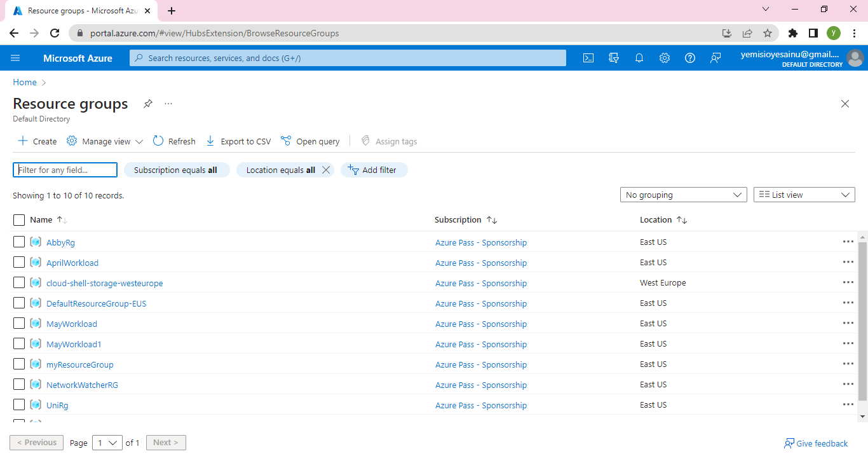Open more options for AbbyRg row
Viewport: 868px width, 463px height.
point(848,242)
